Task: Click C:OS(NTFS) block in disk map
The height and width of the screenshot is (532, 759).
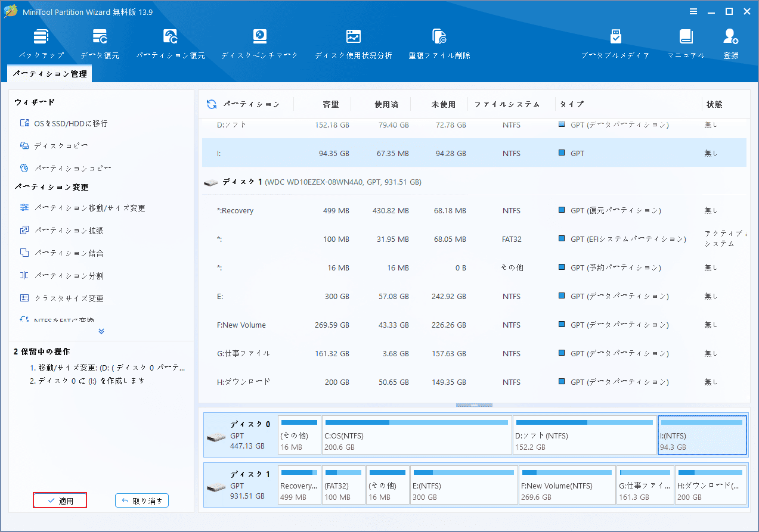Action: click(x=417, y=435)
